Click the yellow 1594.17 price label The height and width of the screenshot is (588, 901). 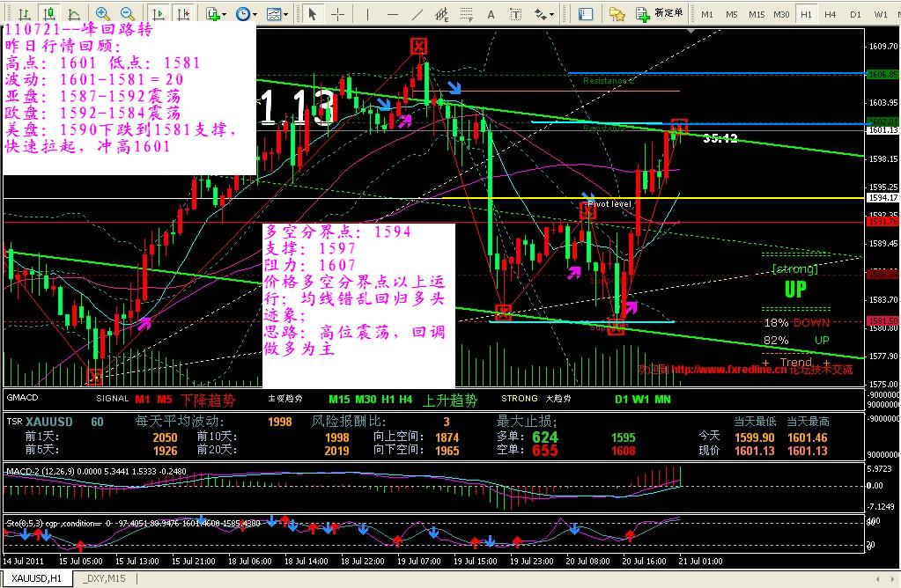click(882, 197)
